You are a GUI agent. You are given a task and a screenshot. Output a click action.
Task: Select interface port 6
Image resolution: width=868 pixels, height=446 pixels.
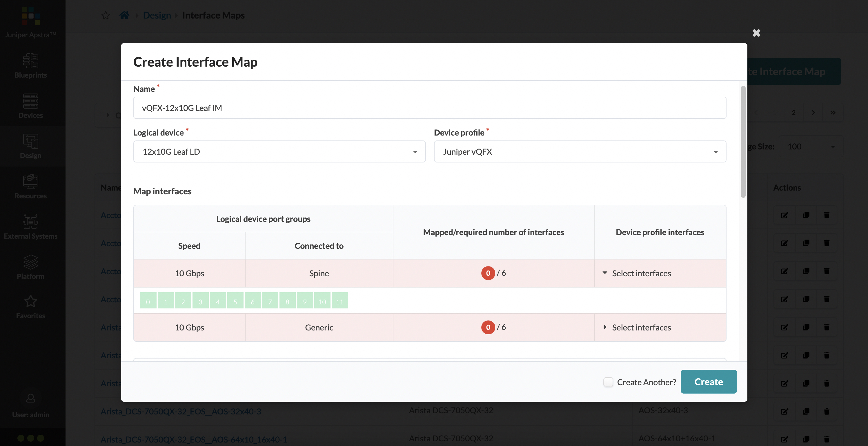pyautogui.click(x=253, y=301)
